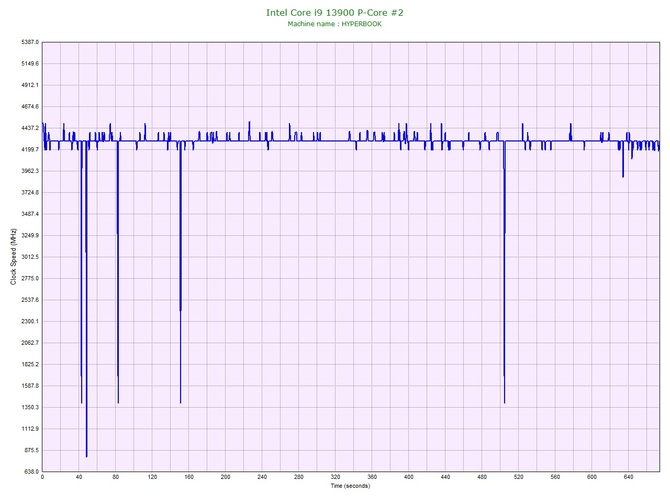Click the 4437.2 y-axis value
Image resolution: width=670 pixels, height=503 pixels.
[x=30, y=128]
